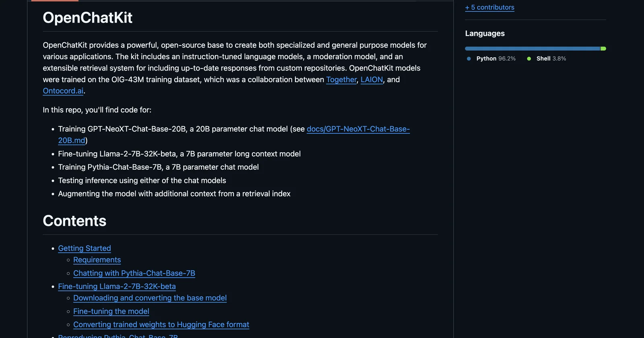Open the '+ 5 contributors' link

[489, 7]
